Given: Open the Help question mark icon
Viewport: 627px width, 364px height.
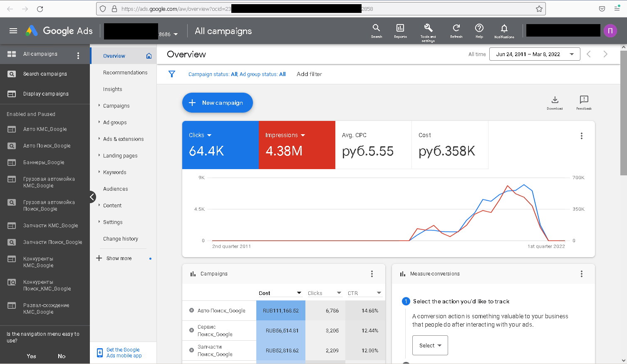Looking at the screenshot, I should pyautogui.click(x=479, y=31).
